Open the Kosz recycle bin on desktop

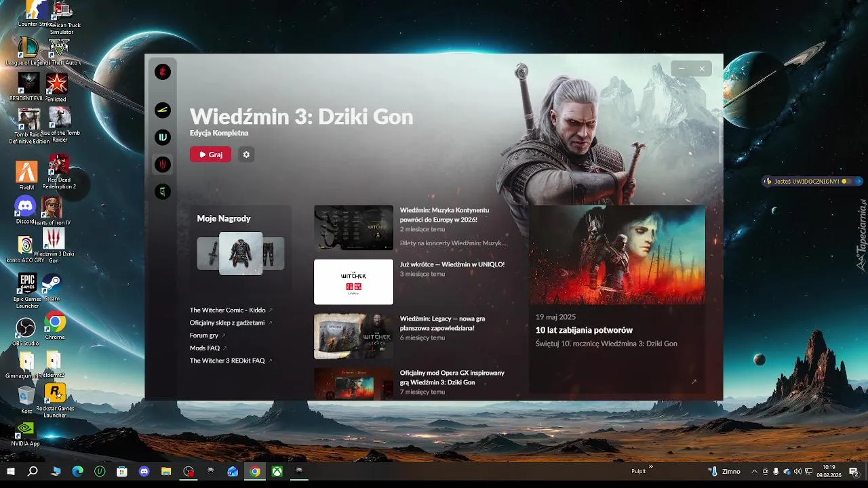[x=26, y=400]
